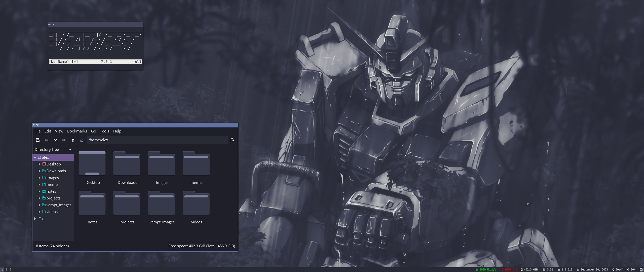
Task: Open the Go menu
Action: pos(94,131)
